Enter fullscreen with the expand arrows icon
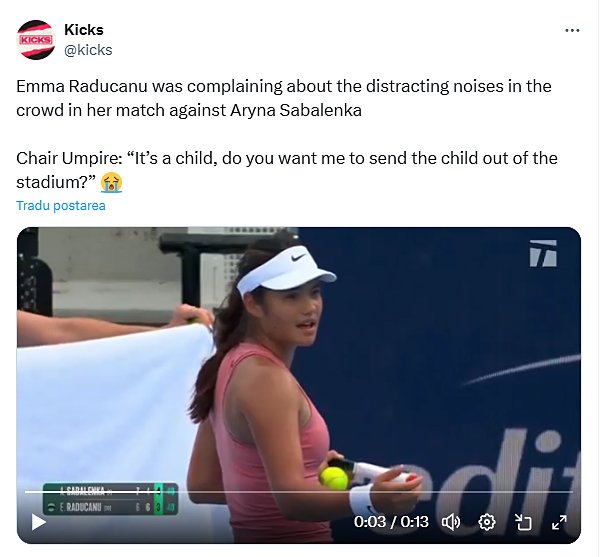This screenshot has height=557, width=601. tap(559, 522)
